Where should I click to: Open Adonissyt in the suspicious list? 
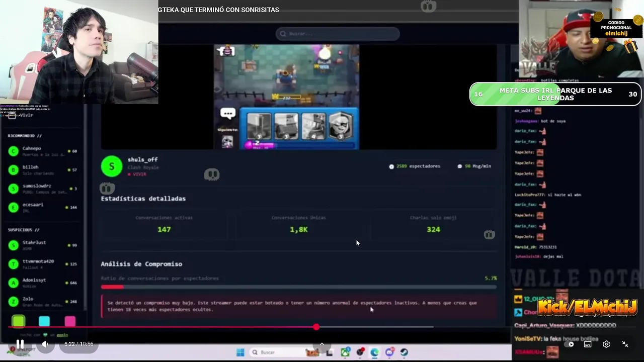tap(42, 283)
